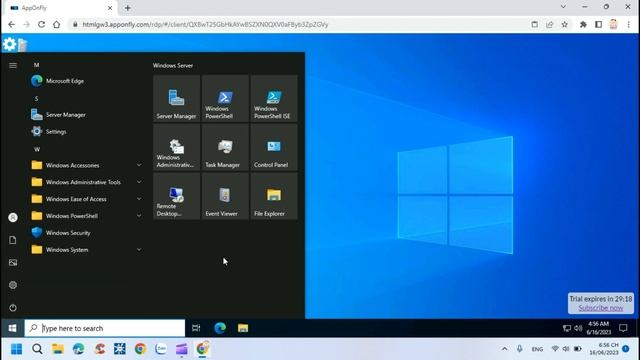Launch the Windows PowerShell tile
640x360 pixels.
point(225,98)
